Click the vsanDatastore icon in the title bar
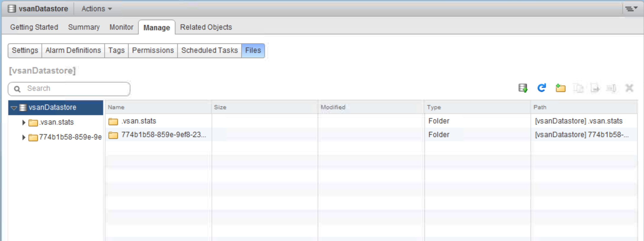 coord(12,9)
